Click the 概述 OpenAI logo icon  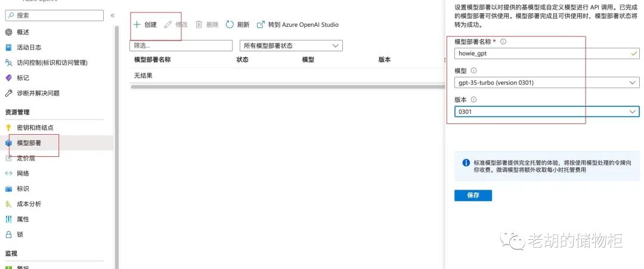8,32
